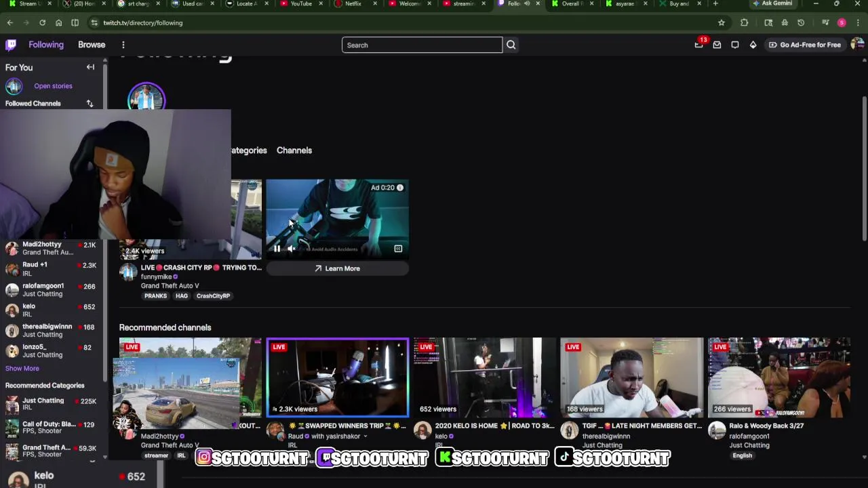
Task: Open Madi2hottyy channel in sidebar
Action: click(x=52, y=248)
